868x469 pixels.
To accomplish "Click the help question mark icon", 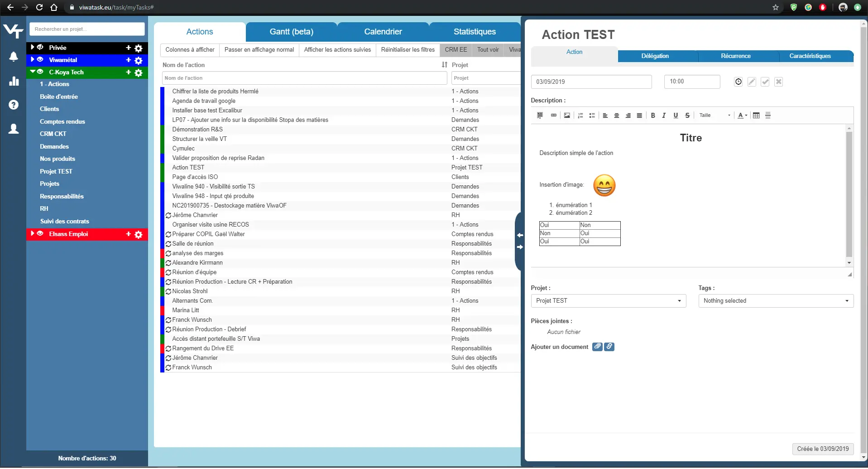I will click(x=14, y=105).
